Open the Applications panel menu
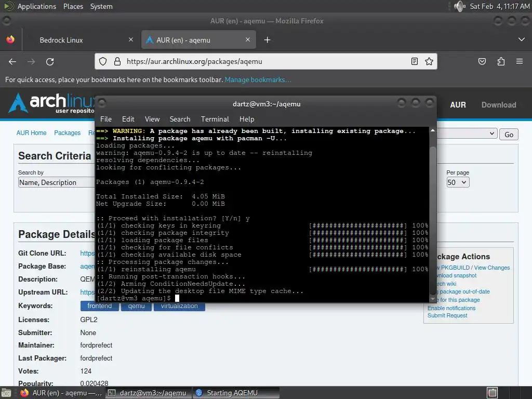This screenshot has height=399, width=532. pyautogui.click(x=37, y=6)
